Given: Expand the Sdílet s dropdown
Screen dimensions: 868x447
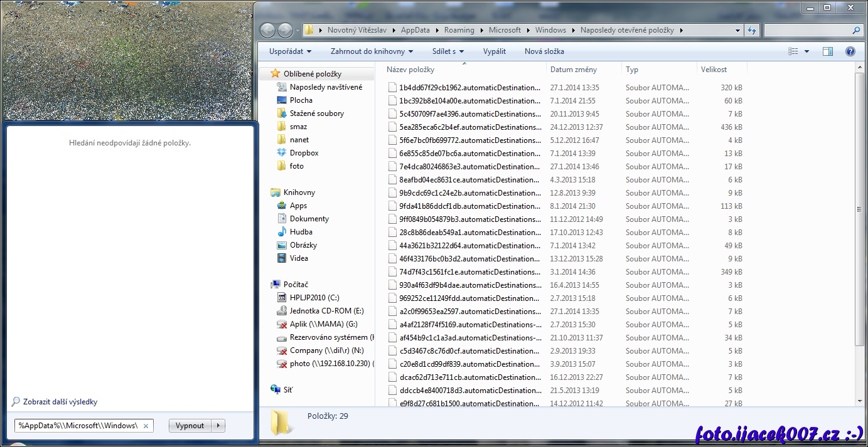Looking at the screenshot, I should coord(447,51).
